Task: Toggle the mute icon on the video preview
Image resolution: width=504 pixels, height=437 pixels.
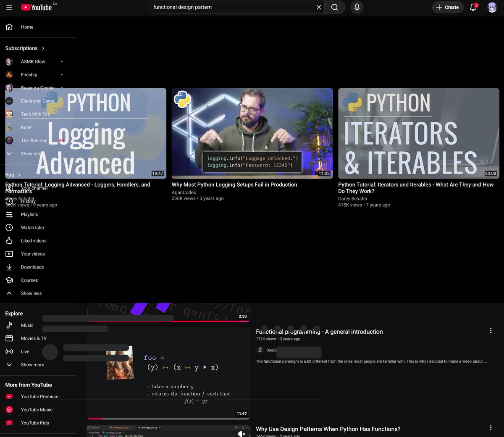Action: (241, 433)
